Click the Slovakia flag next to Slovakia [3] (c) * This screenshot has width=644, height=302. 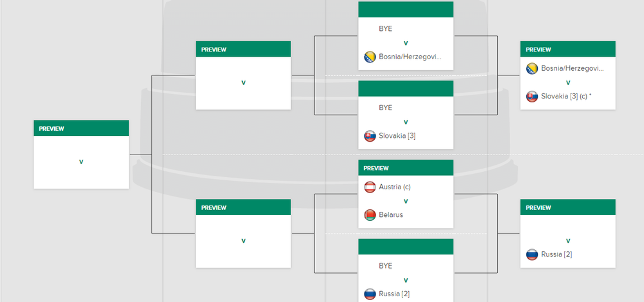[532, 97]
